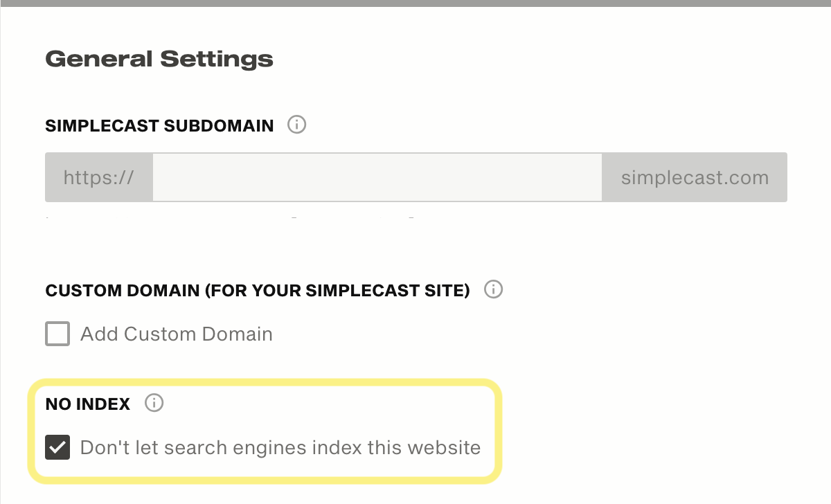This screenshot has height=504, width=831.
Task: Show info icon help for No Index
Action: [x=154, y=403]
